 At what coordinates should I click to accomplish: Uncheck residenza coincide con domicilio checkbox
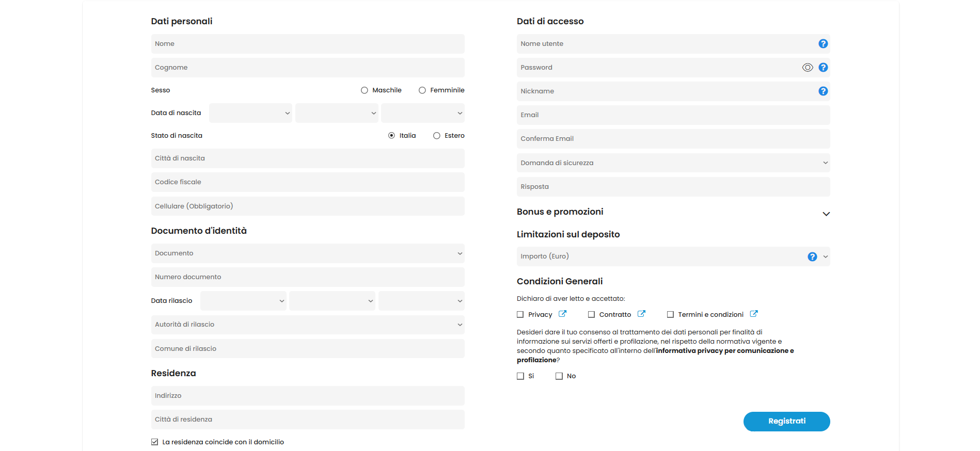click(154, 442)
